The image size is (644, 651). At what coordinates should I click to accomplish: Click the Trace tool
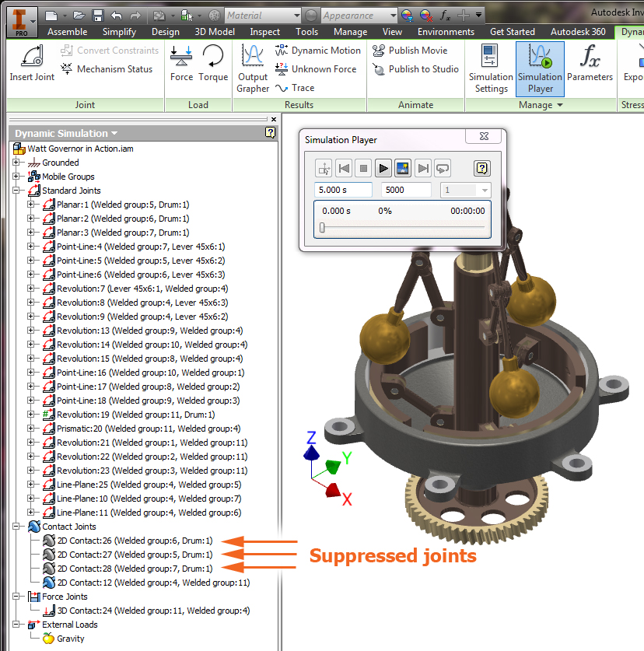tap(295, 88)
